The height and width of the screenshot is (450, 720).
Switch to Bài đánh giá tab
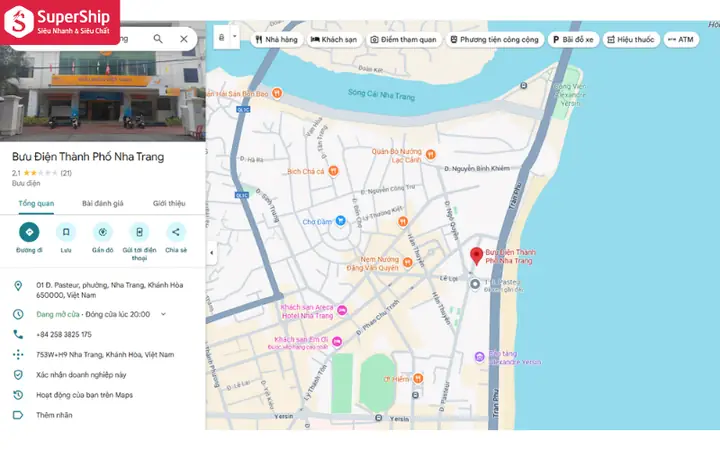click(102, 203)
